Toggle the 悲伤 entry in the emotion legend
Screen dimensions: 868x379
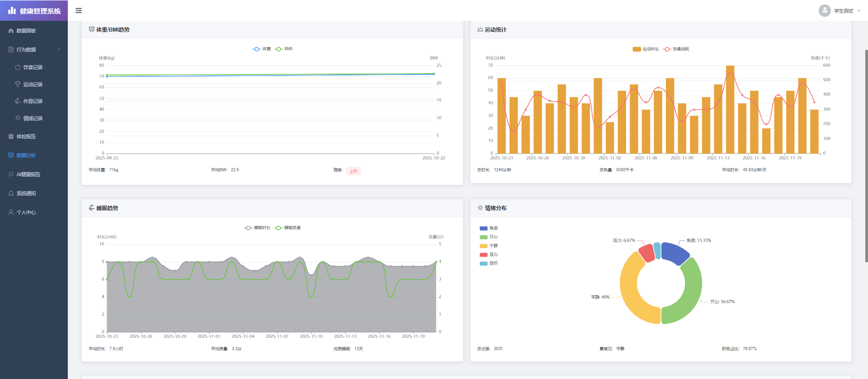tap(489, 263)
